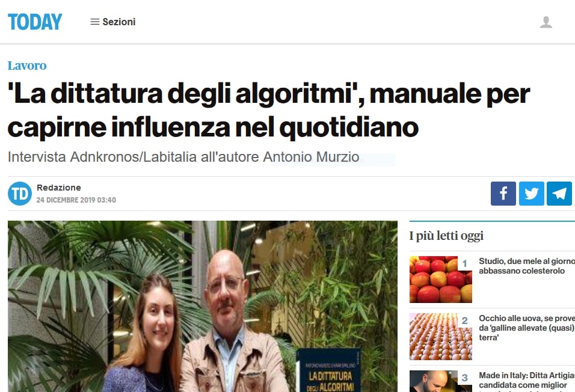Click the TD Redazione avatar icon

click(20, 193)
